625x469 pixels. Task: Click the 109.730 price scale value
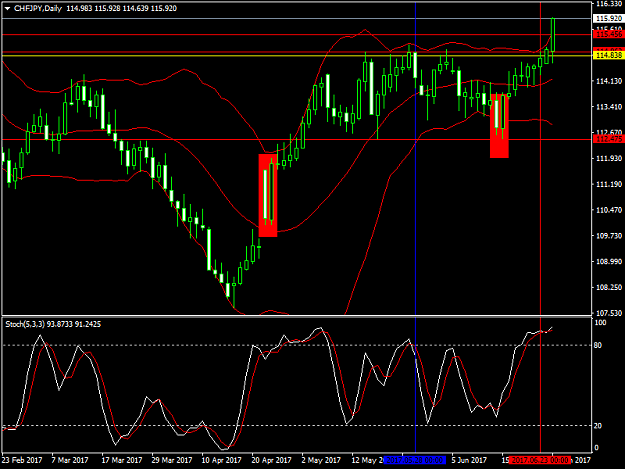point(609,236)
